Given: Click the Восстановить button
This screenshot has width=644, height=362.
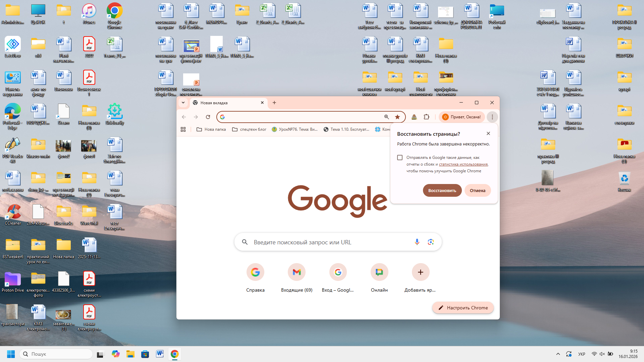Looking at the screenshot, I should 442,190.
